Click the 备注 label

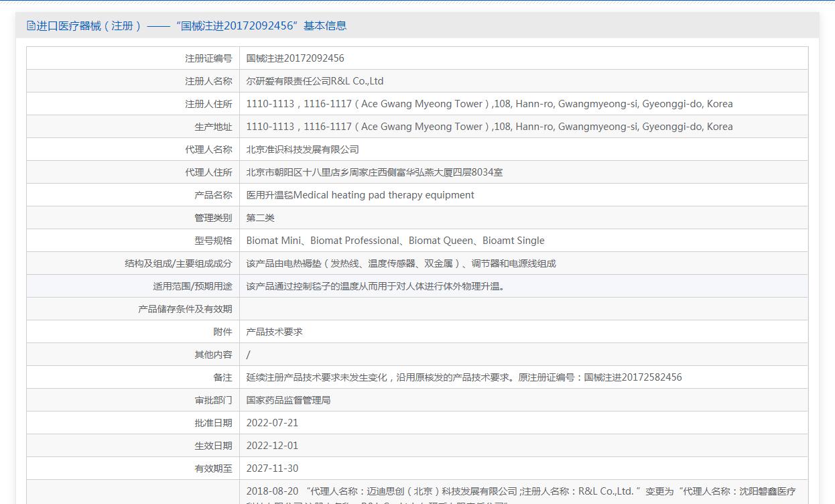222,377
